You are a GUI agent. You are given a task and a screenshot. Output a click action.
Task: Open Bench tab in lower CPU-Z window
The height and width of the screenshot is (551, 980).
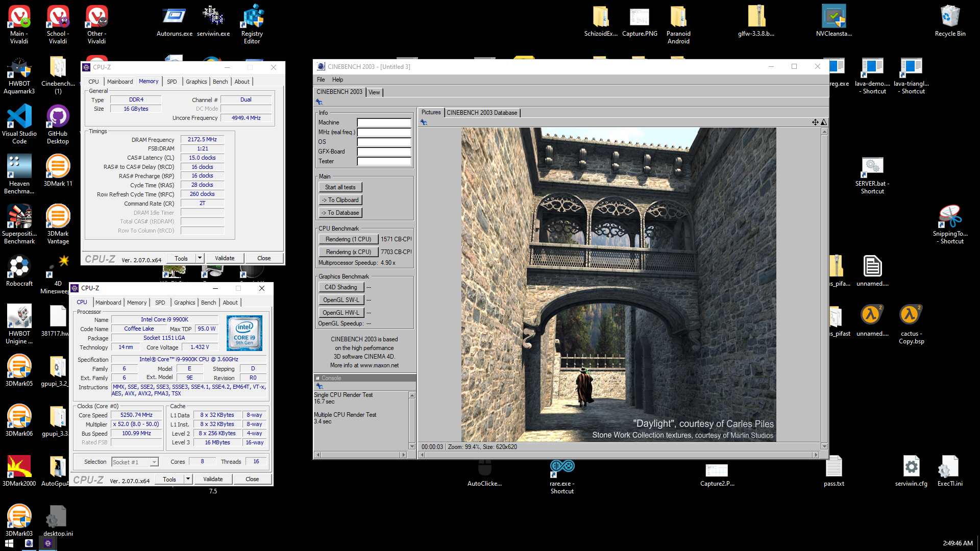(208, 303)
